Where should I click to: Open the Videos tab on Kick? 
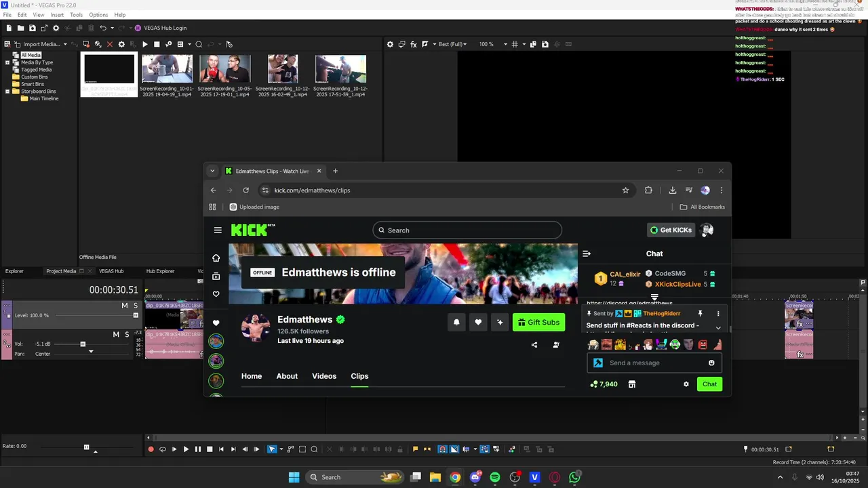click(x=324, y=376)
